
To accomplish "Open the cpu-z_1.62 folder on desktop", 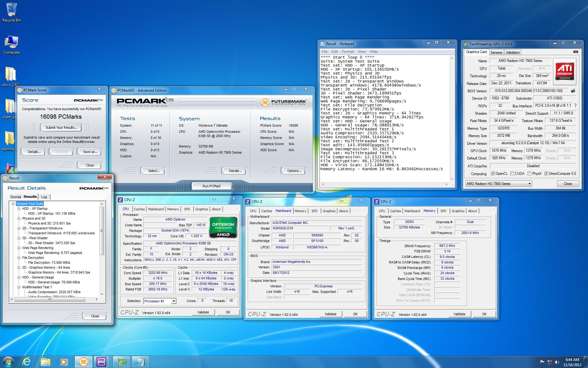I will 11,77.
